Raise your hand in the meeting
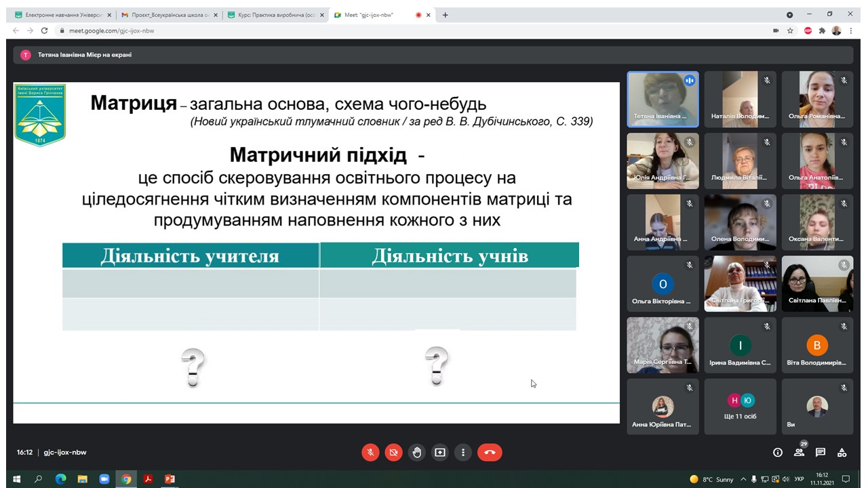This screenshot has width=868, height=488. click(x=416, y=452)
